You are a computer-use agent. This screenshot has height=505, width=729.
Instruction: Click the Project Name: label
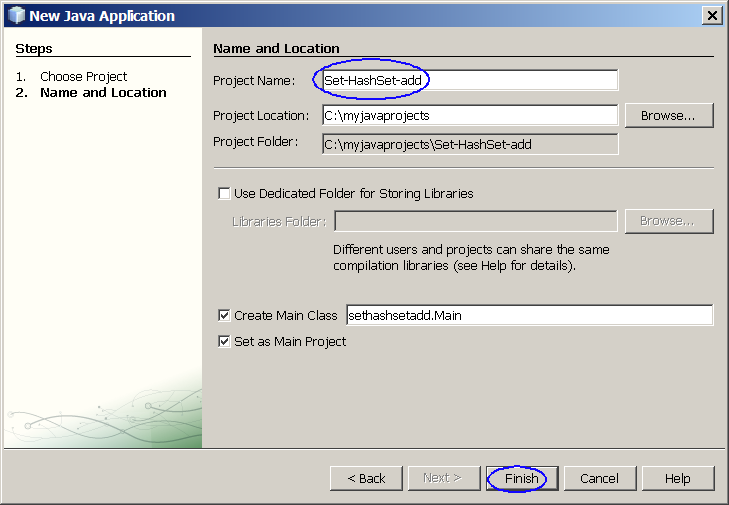254,81
